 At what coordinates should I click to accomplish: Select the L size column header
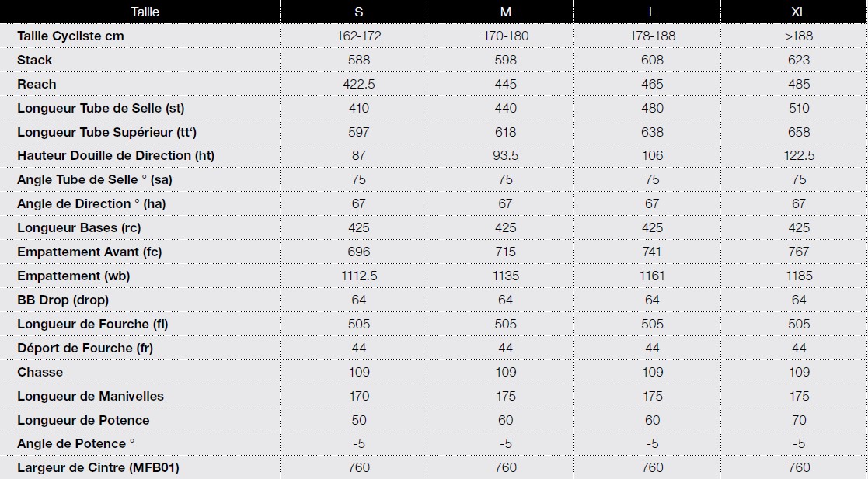click(652, 12)
